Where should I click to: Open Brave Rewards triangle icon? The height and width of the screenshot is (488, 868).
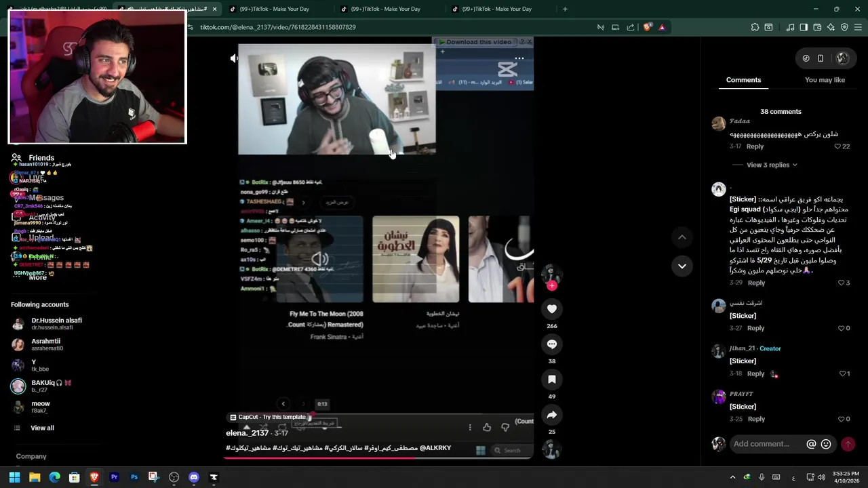[662, 27]
